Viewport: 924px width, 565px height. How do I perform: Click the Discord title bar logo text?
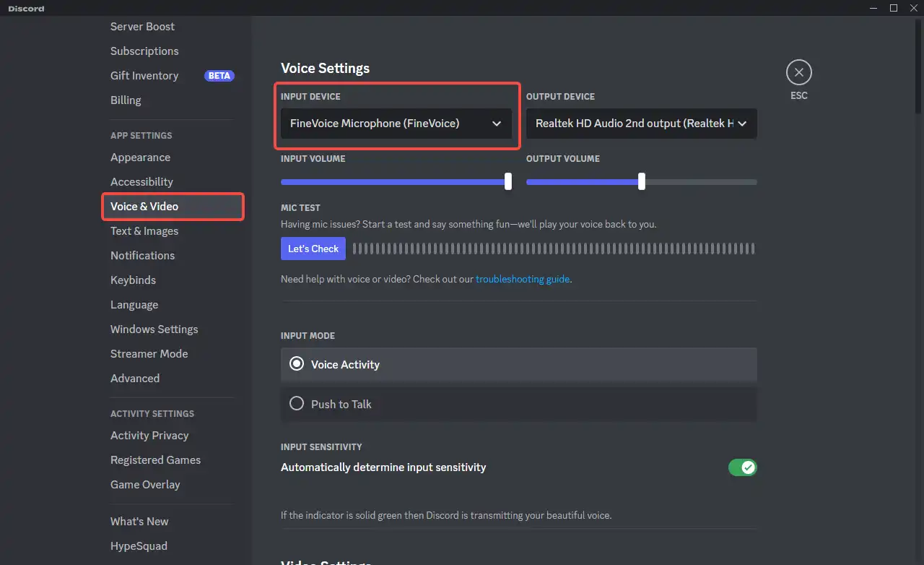point(26,9)
